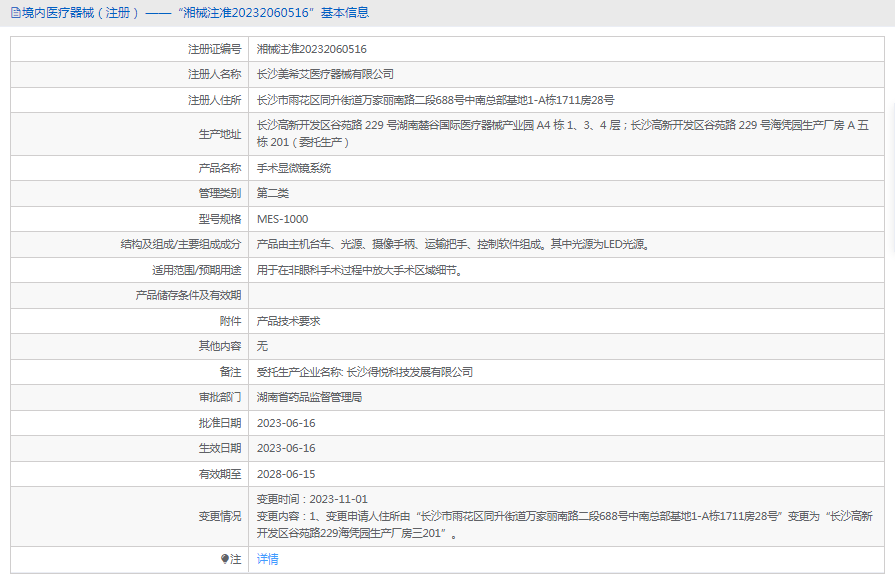Click the production address text in the 生产地址 row
The width and height of the screenshot is (895, 577).
pos(563,134)
